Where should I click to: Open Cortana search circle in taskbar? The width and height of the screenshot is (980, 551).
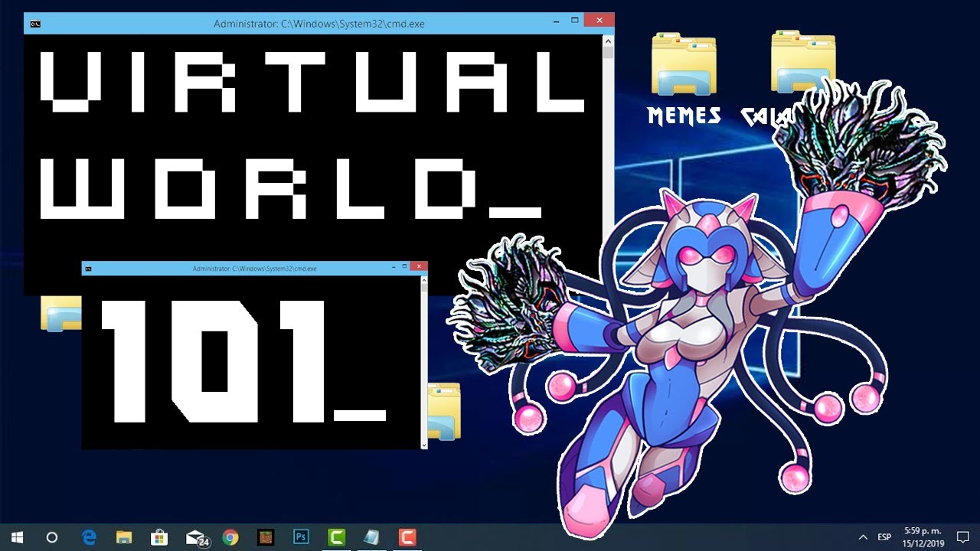(52, 537)
